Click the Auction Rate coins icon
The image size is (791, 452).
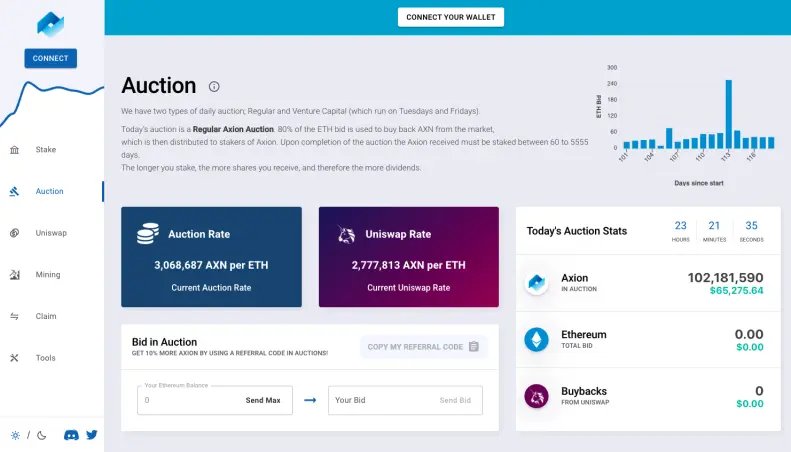[148, 234]
